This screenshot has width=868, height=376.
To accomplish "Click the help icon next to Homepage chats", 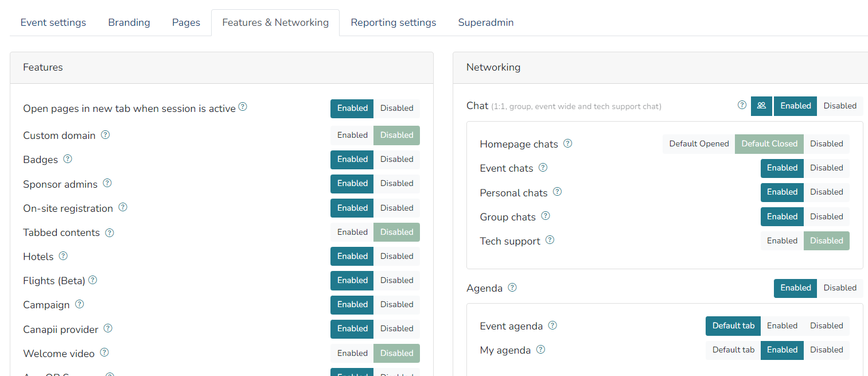I will pyautogui.click(x=568, y=144).
